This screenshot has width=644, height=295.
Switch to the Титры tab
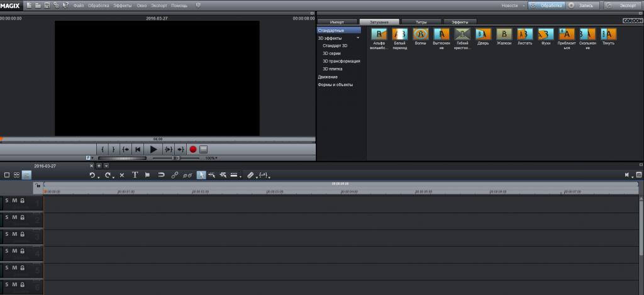click(x=421, y=22)
